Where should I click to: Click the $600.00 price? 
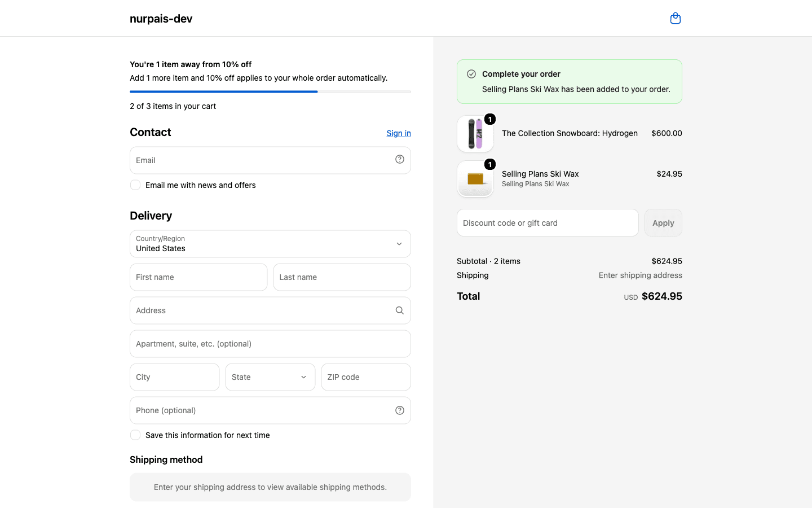point(667,133)
